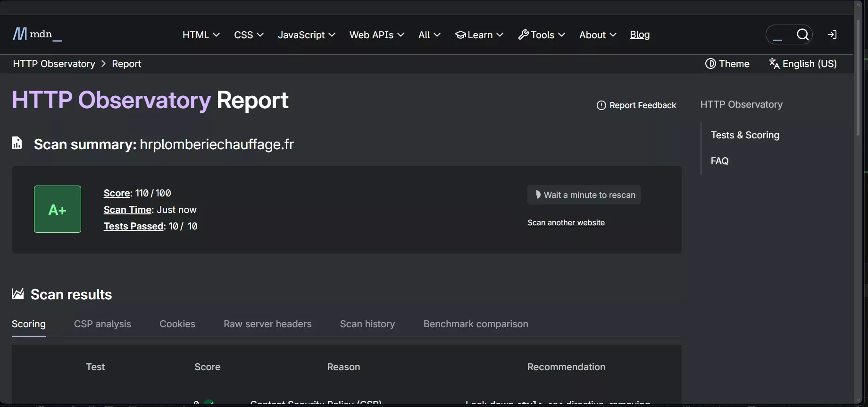Viewport: 868px width, 407px height.
Task: Click the hrplomberiechauffage.fr domain text
Action: (x=217, y=144)
